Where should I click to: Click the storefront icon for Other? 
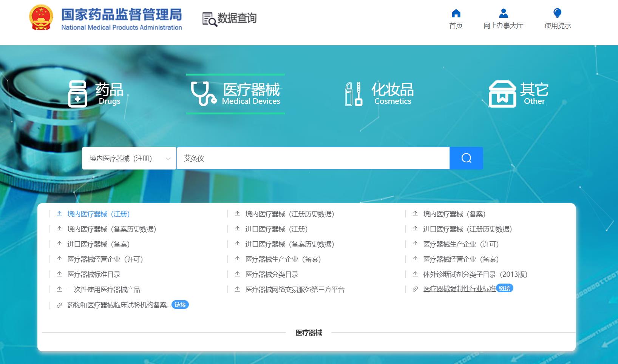503,93
